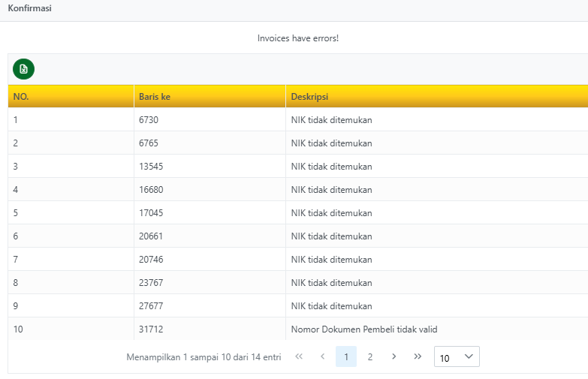Click 'NIK tidak ditemukan' in row 13545
Screen dimensions: 588x379
pos(331,167)
